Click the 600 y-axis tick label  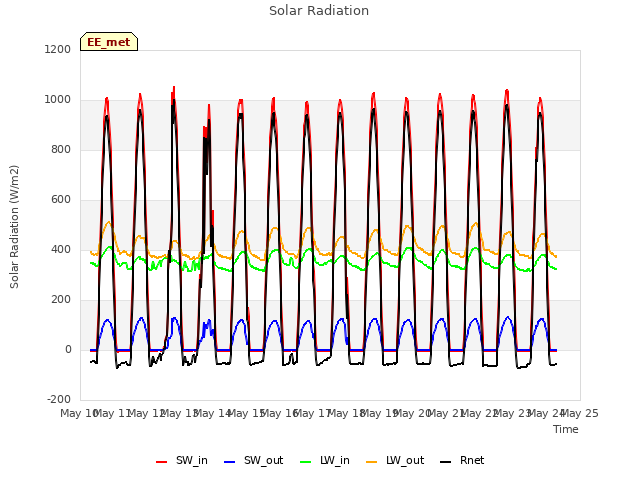(61, 200)
